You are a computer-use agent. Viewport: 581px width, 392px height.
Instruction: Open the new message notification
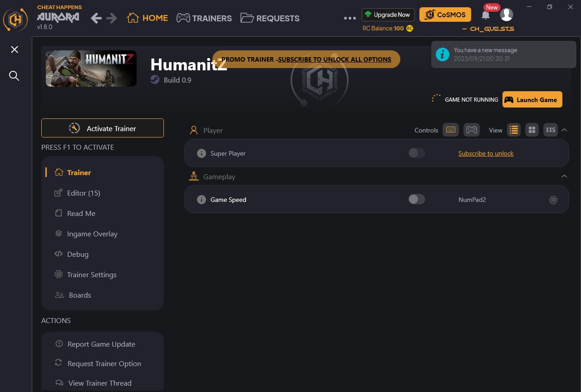(x=503, y=54)
